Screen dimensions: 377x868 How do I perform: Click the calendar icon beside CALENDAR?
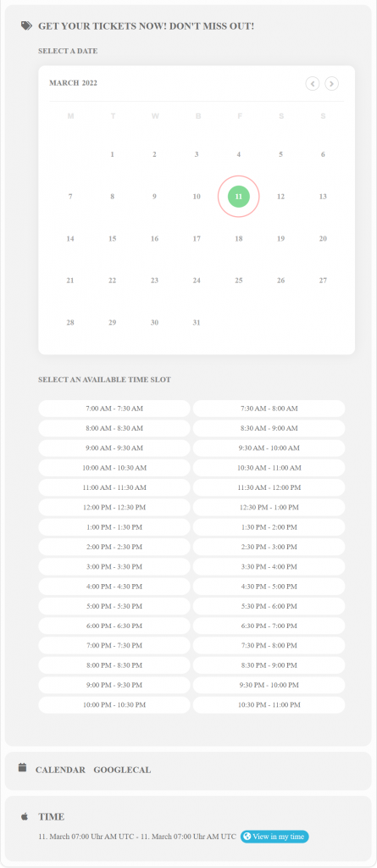point(22,767)
